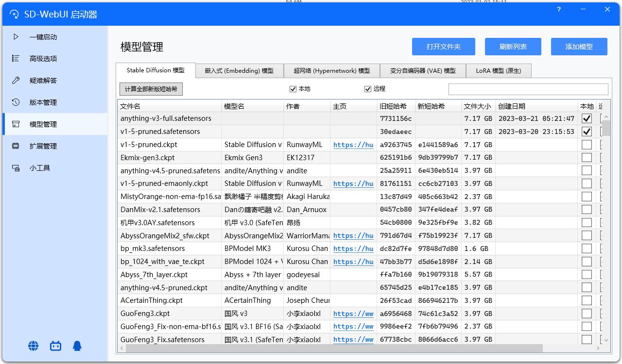Toggle the 远程 remote checkbox
This screenshot has height=364, width=622.
(x=368, y=89)
